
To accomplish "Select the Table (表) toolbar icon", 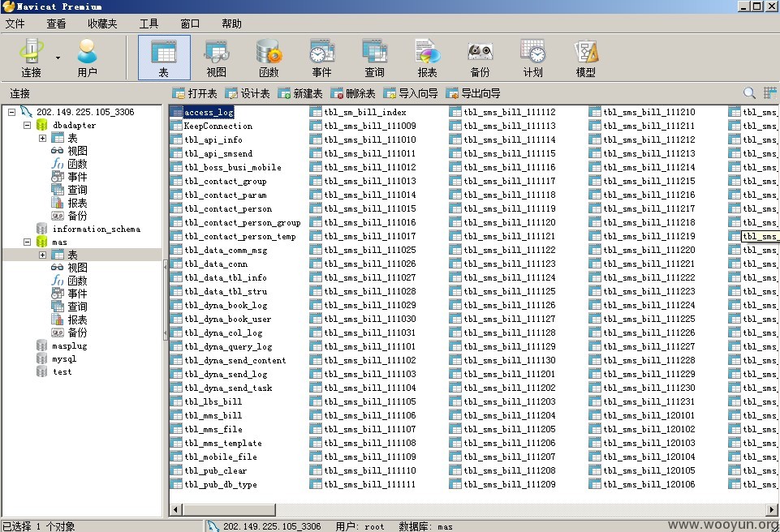I will (164, 58).
